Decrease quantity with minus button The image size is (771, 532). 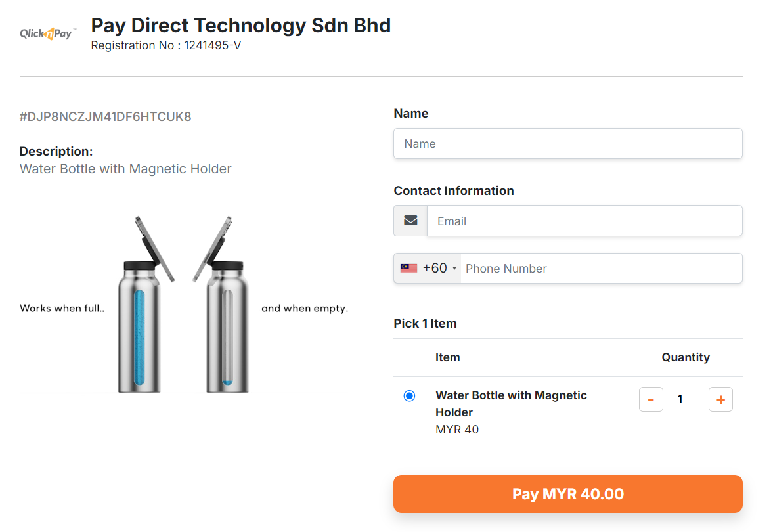[651, 399]
